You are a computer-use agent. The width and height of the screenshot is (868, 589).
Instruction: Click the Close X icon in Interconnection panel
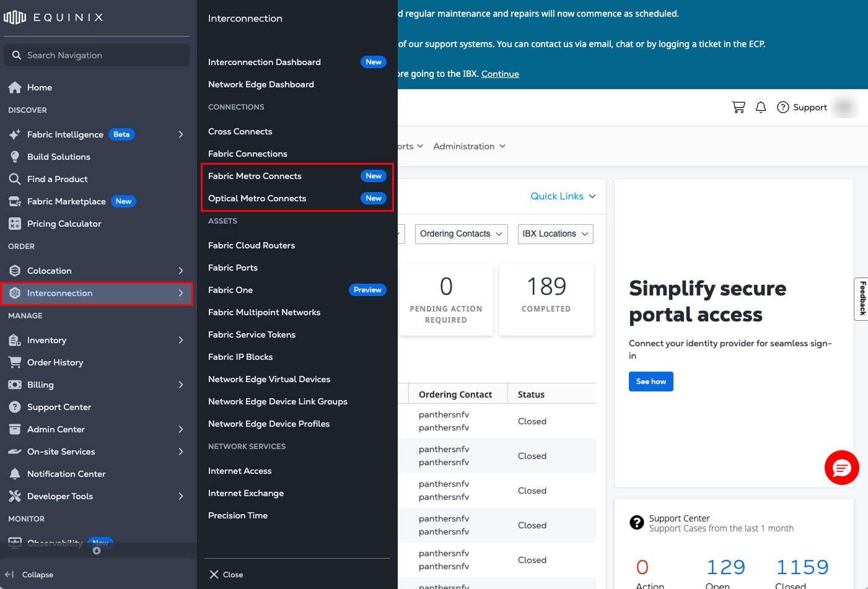point(214,574)
